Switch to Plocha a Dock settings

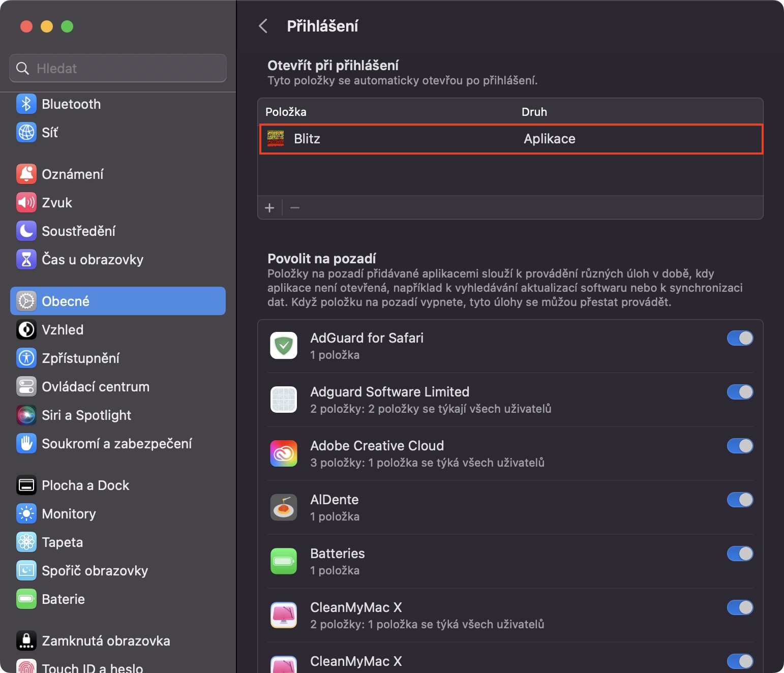(85, 485)
